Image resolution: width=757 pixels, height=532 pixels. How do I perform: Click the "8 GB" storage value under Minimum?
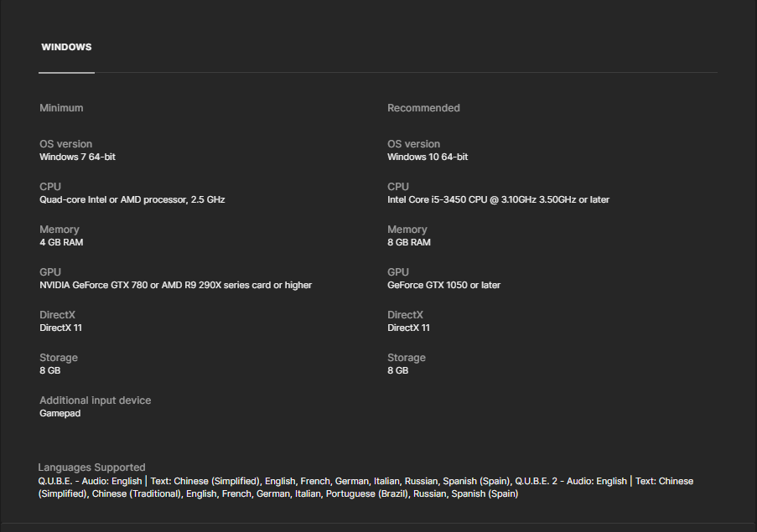tap(49, 370)
